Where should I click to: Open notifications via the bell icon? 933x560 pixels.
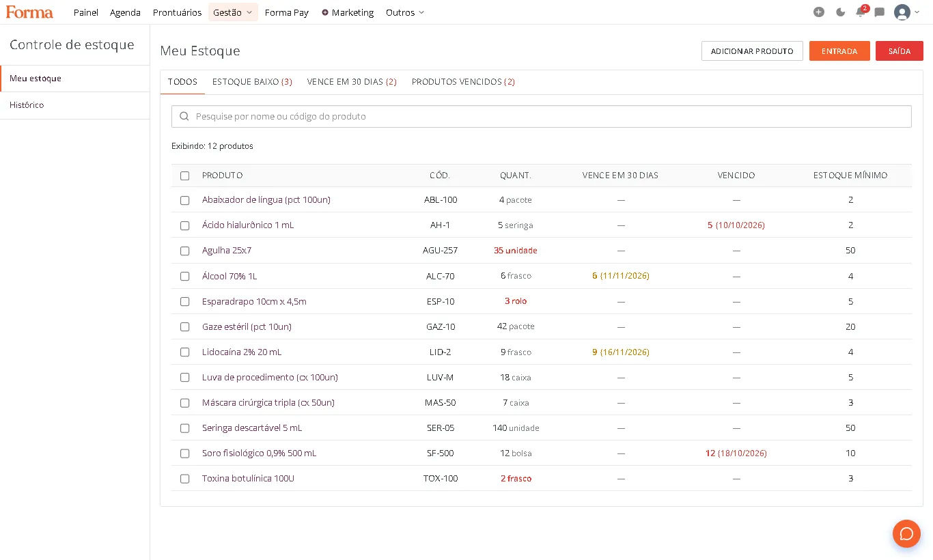point(861,12)
